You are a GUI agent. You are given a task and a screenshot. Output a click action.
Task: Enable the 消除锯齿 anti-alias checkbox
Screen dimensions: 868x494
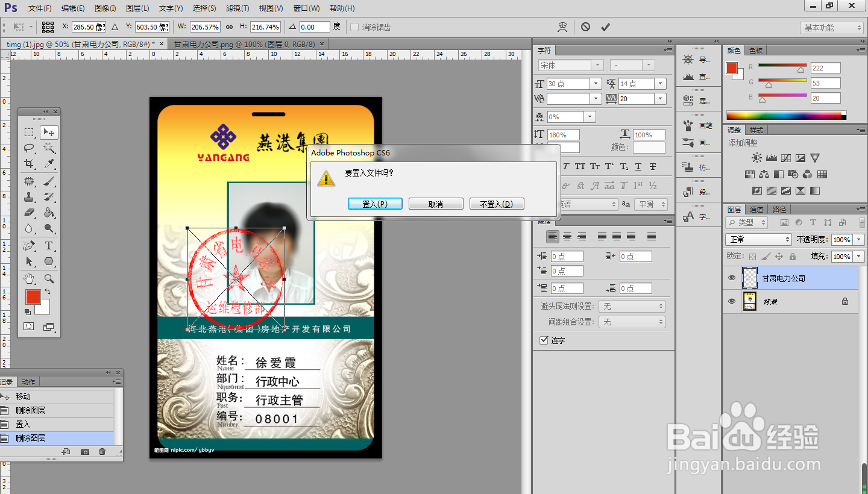pos(354,27)
